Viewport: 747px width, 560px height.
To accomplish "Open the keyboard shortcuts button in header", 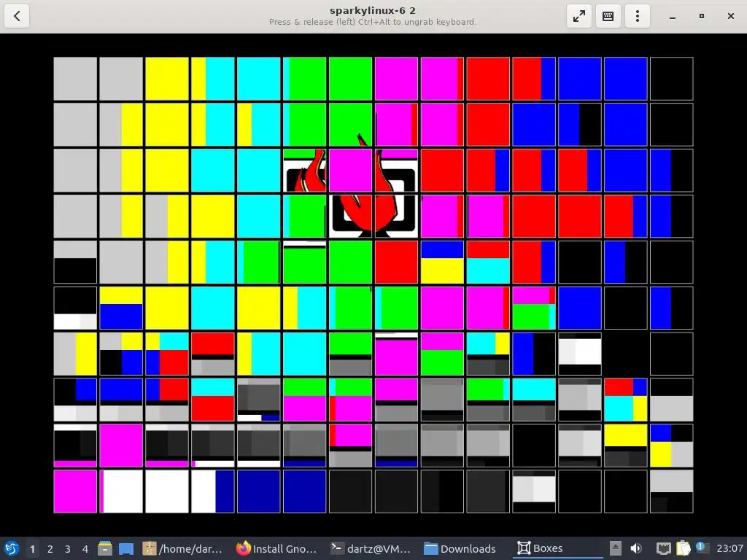I will coord(608,16).
